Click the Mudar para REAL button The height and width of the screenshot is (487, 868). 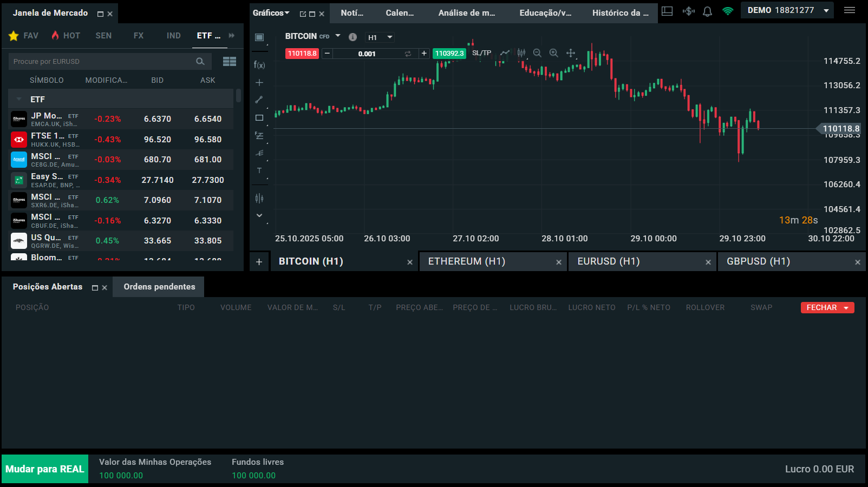pyautogui.click(x=45, y=469)
